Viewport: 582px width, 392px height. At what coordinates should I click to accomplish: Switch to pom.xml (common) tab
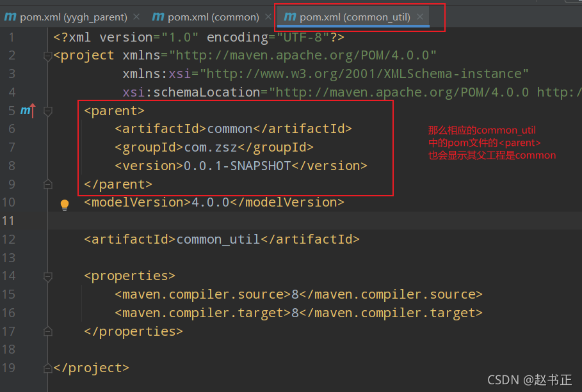(x=213, y=17)
